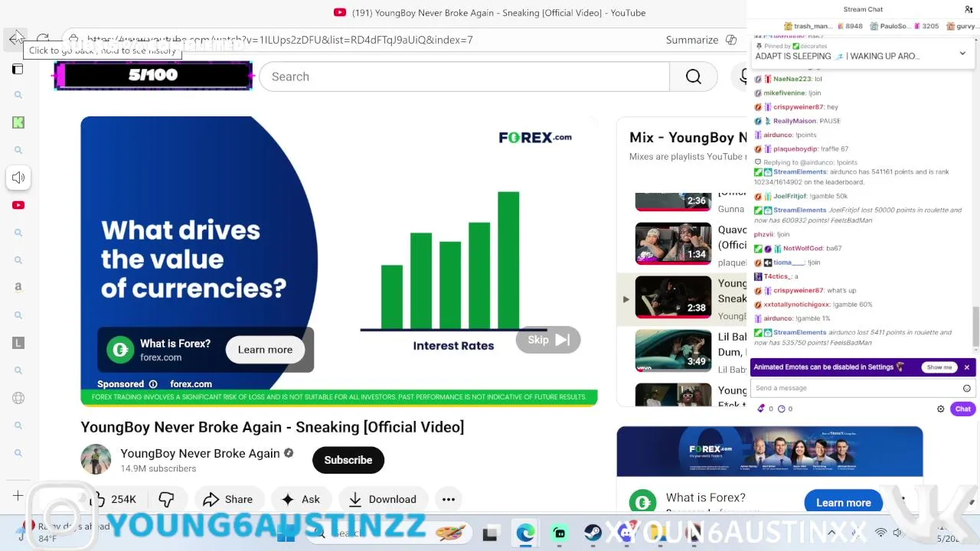Open the Task View taskbar icon
The height and width of the screenshot is (551, 980).
click(x=490, y=533)
